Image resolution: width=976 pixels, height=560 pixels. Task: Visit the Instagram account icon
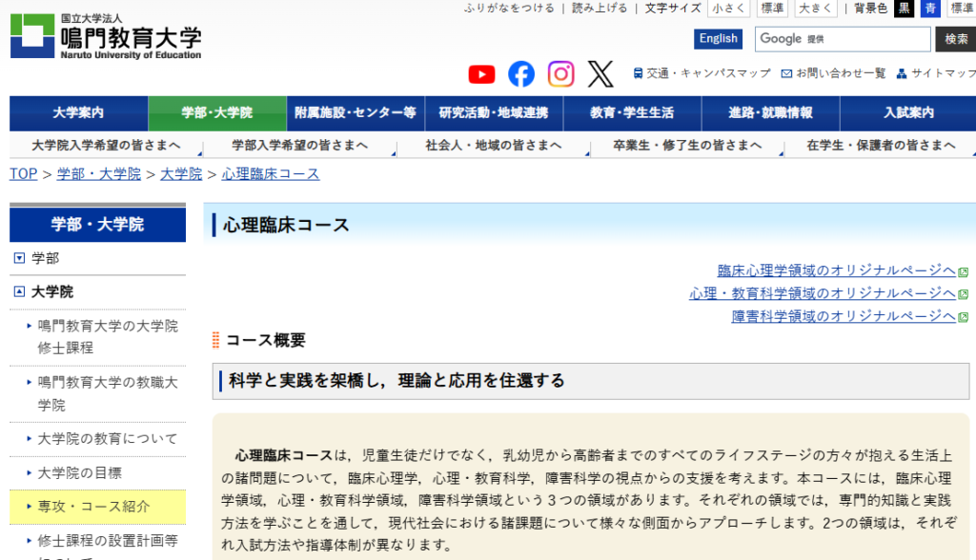[560, 73]
